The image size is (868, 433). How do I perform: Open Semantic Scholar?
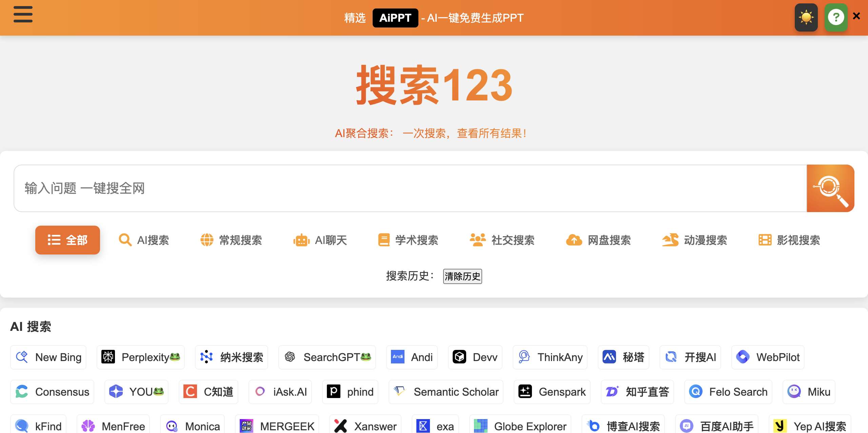(x=446, y=392)
